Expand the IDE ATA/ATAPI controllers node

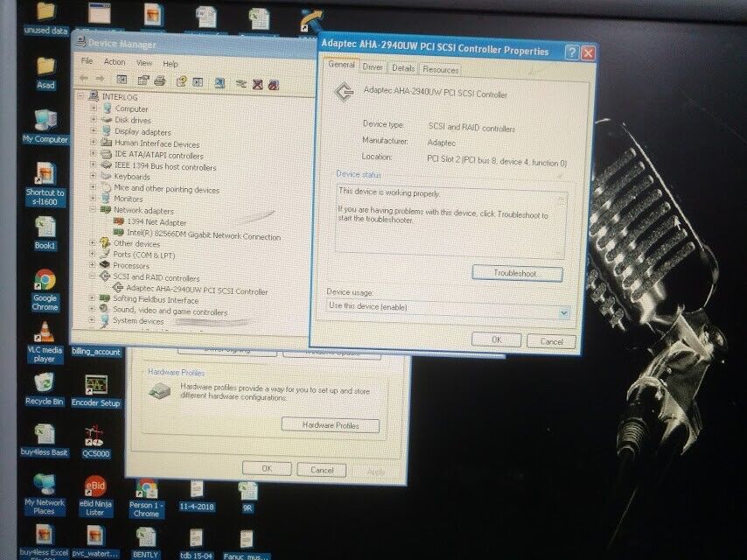click(94, 153)
